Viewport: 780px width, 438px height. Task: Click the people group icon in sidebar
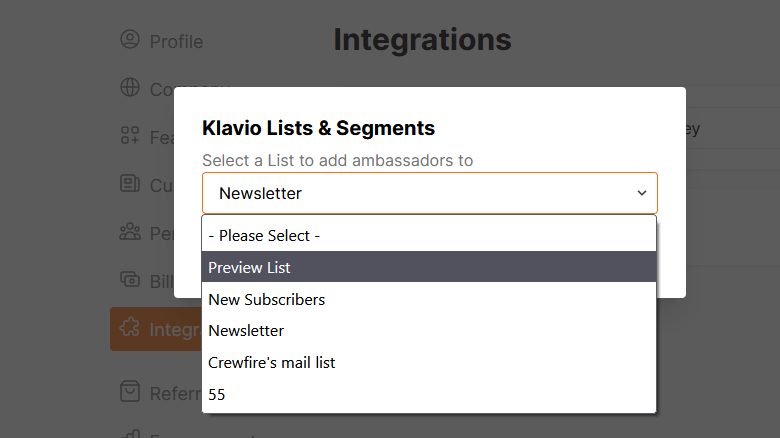[130, 232]
